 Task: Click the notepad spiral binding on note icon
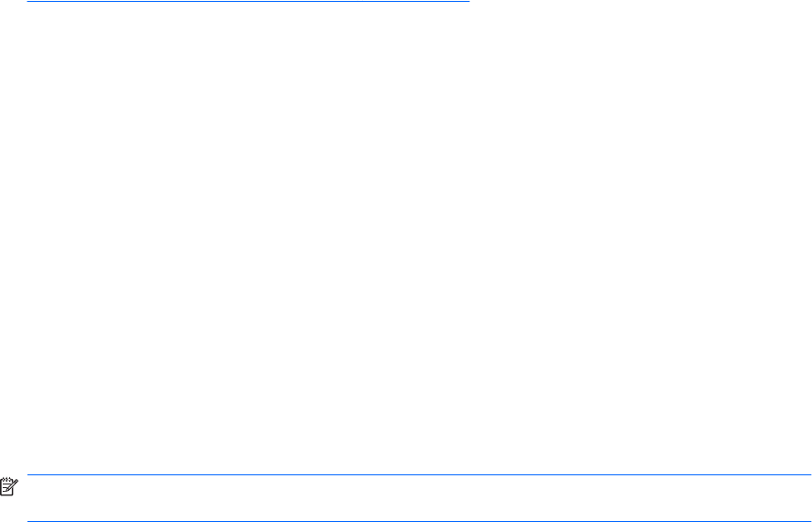pyautogui.click(x=6, y=480)
